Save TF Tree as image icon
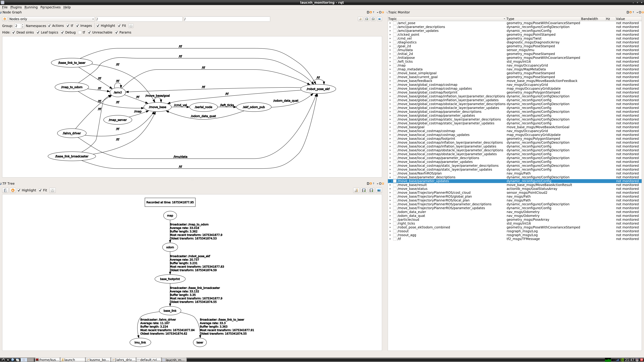This screenshot has width=644, height=362. (x=379, y=190)
